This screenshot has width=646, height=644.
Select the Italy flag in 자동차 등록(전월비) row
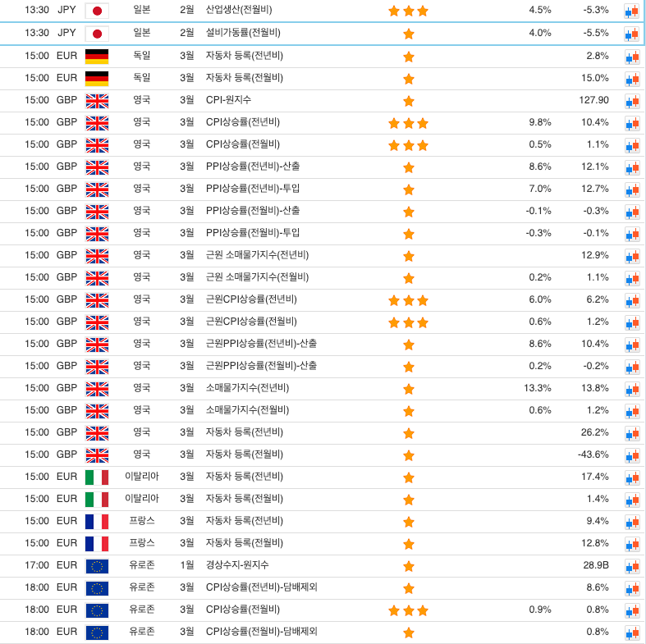point(97,500)
